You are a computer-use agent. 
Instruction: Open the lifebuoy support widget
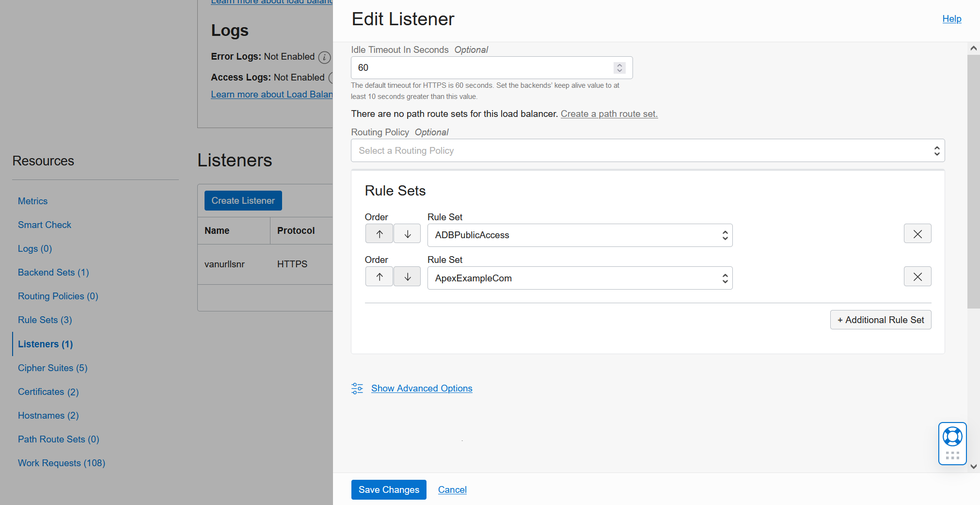[x=952, y=437]
